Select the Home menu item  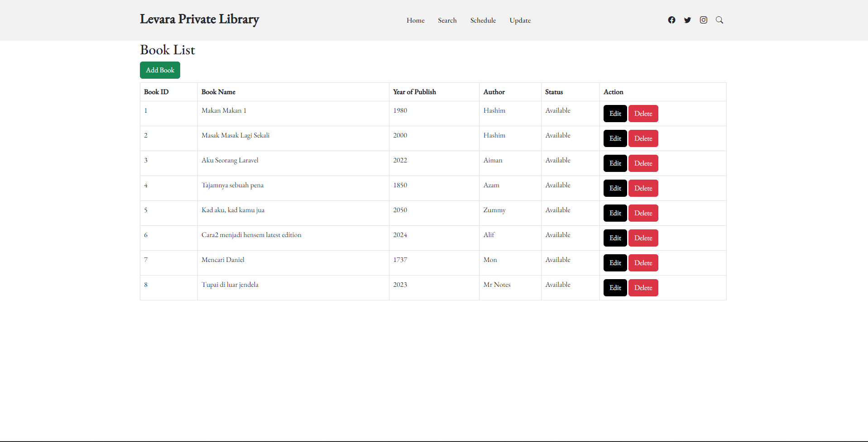[x=415, y=20]
